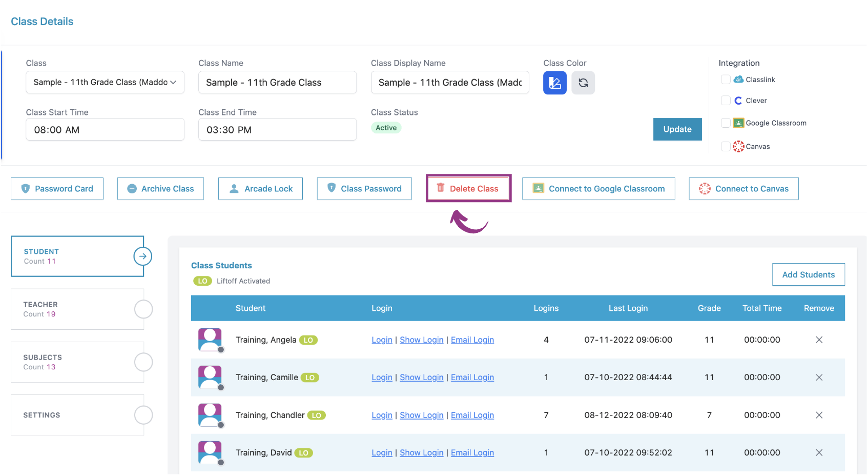Switch to the Teacher count tab
868x476 pixels.
tap(77, 309)
